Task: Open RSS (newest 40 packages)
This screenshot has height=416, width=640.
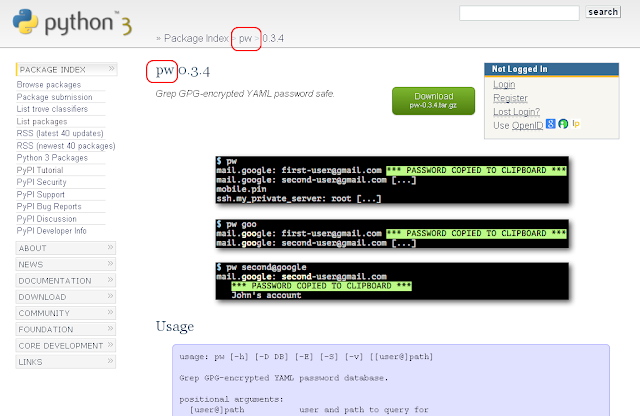Action: coord(66,146)
